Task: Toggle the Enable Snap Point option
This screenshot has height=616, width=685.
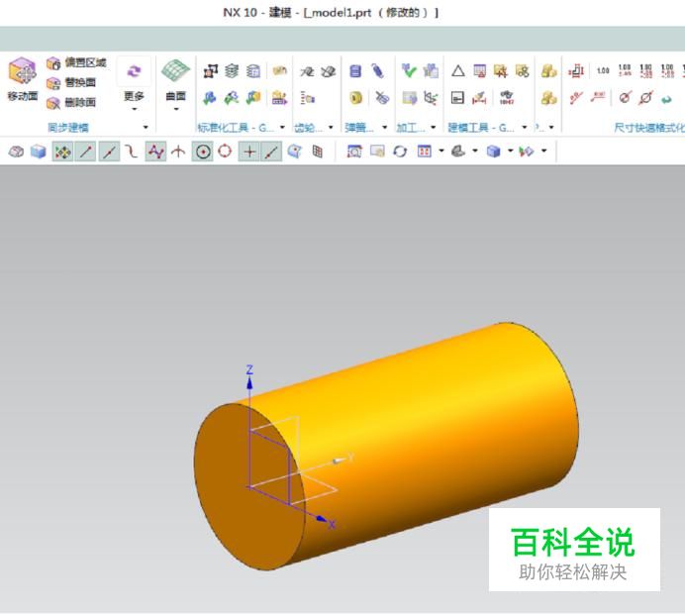Action: click(62, 152)
